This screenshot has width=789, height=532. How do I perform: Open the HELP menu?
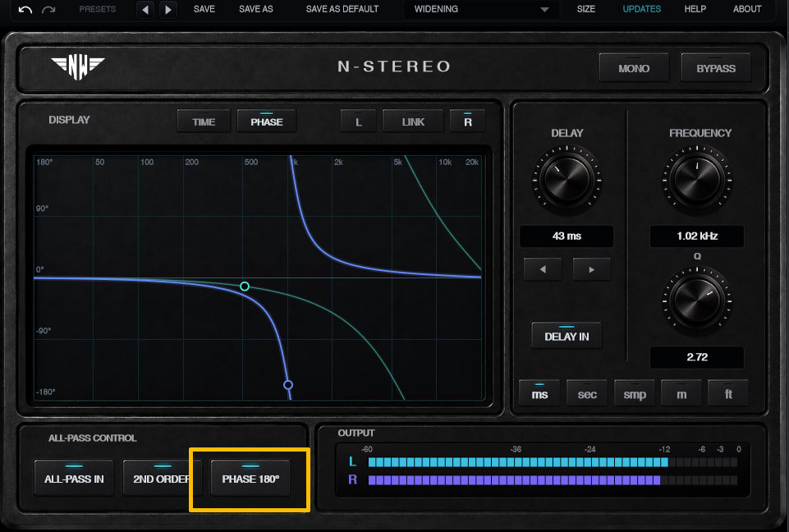[x=695, y=9]
